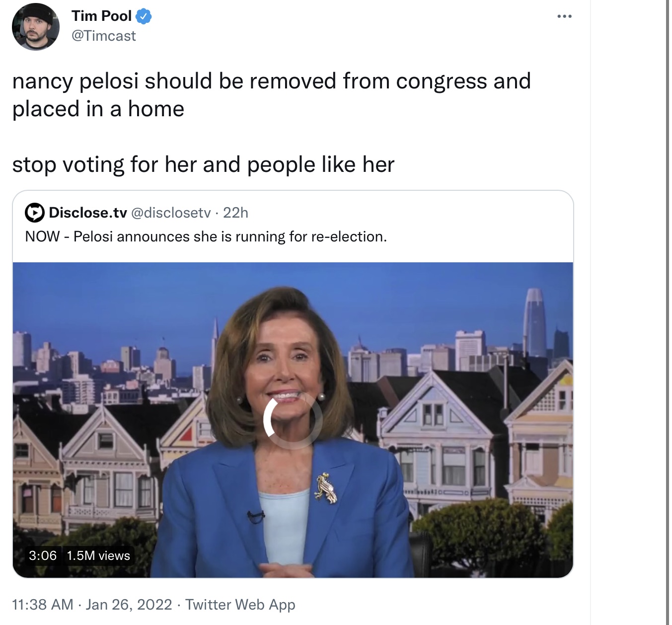Click the 3:06 video duration label
The image size is (672, 625).
pos(43,555)
